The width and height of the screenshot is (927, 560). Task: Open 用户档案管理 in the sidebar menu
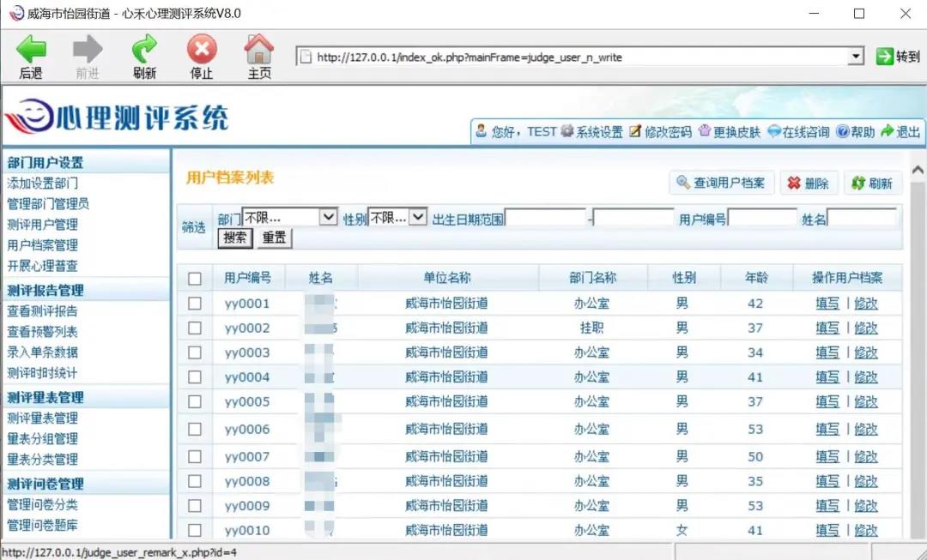[x=43, y=245]
